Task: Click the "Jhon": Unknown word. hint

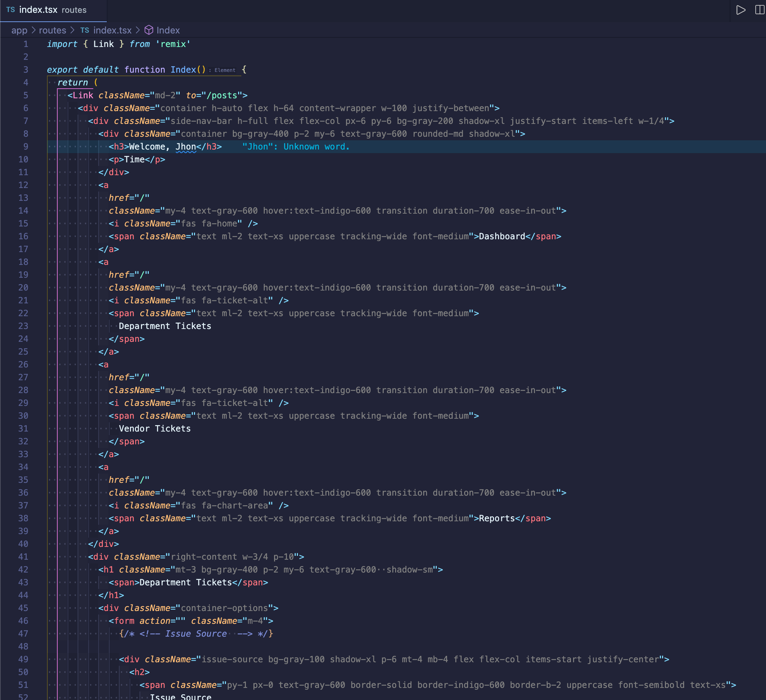Action: 296,147
